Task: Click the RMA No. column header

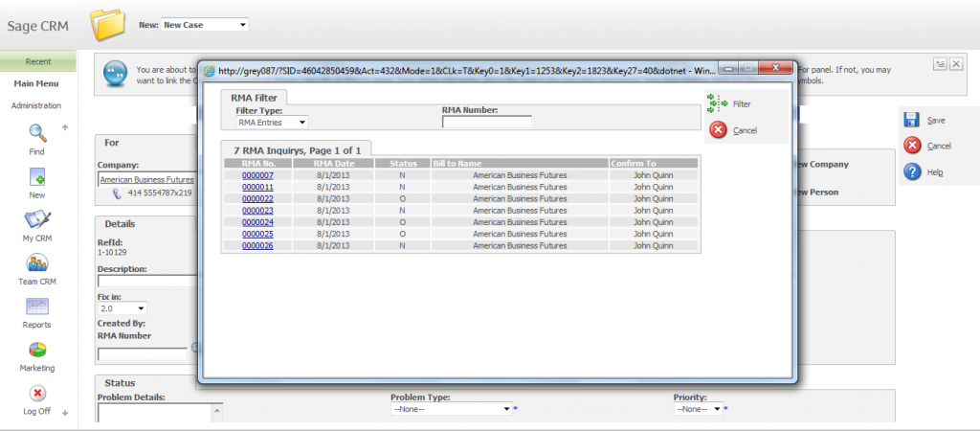Action: pos(258,163)
